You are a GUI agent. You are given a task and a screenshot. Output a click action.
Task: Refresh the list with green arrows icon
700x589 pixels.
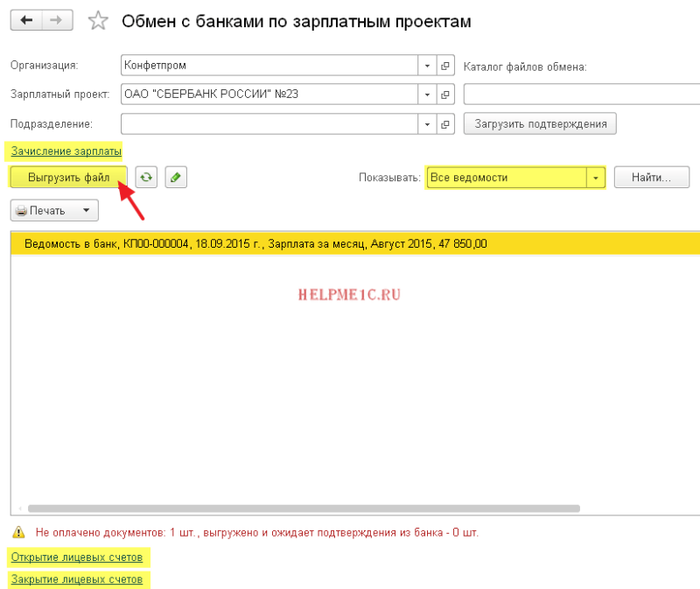coord(146,178)
